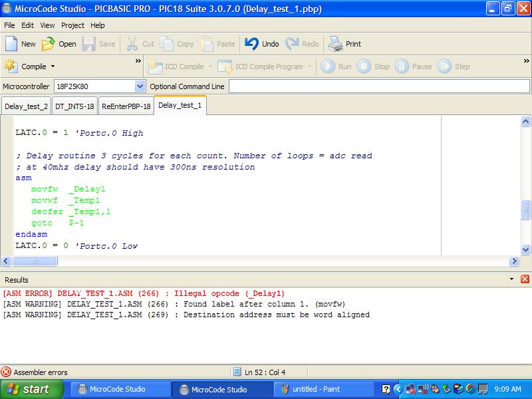Print the code using Print icon
The width and height of the screenshot is (532, 399).
(335, 44)
